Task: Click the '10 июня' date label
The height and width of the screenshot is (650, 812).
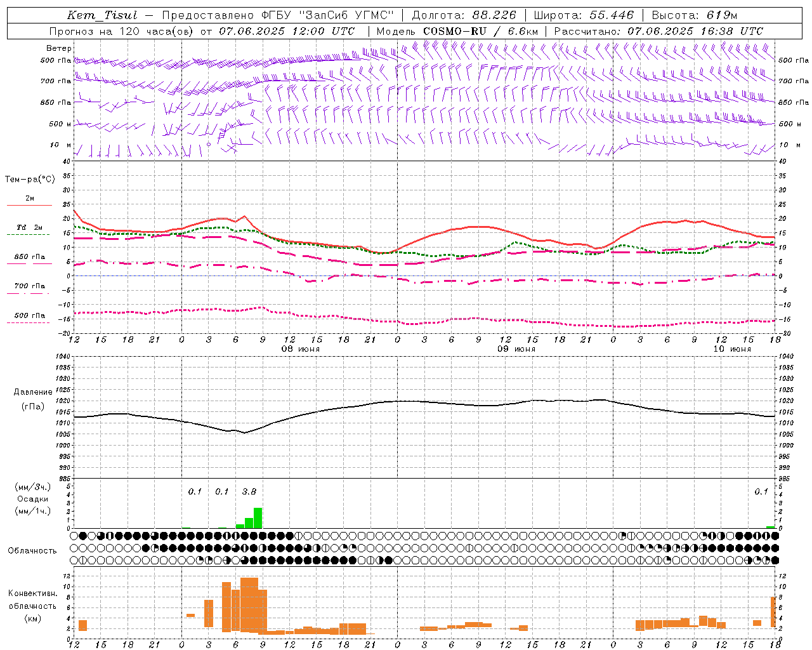Action: tap(732, 349)
